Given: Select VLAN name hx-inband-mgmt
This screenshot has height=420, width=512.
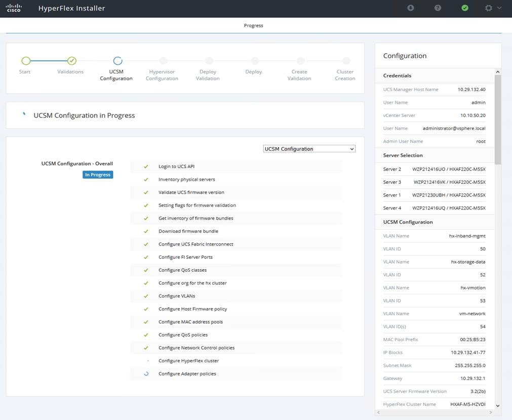Looking at the screenshot, I should 467,236.
